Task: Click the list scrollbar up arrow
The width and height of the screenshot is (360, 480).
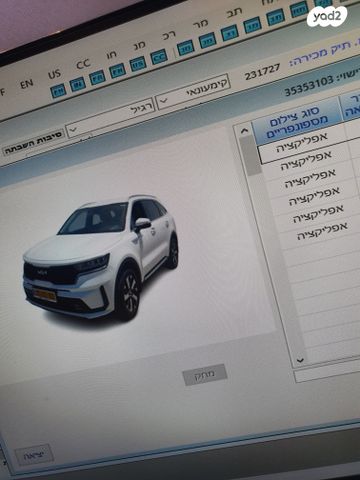Action: click(244, 131)
